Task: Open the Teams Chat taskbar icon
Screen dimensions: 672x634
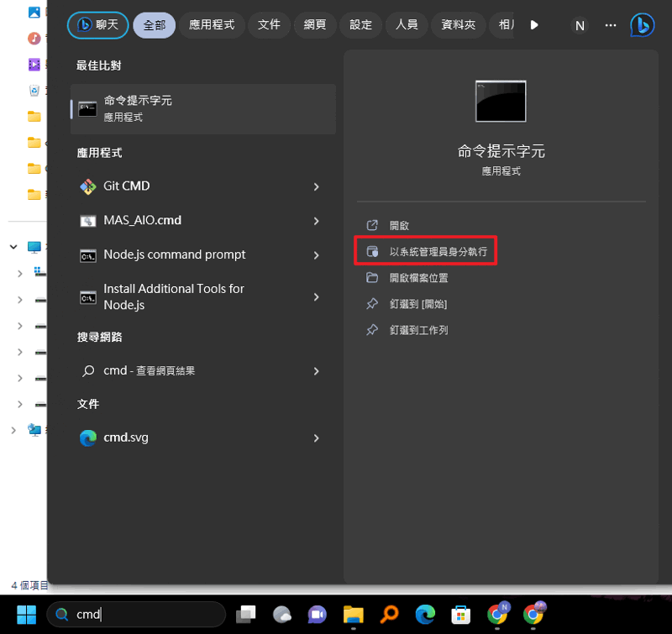Action: (318, 615)
